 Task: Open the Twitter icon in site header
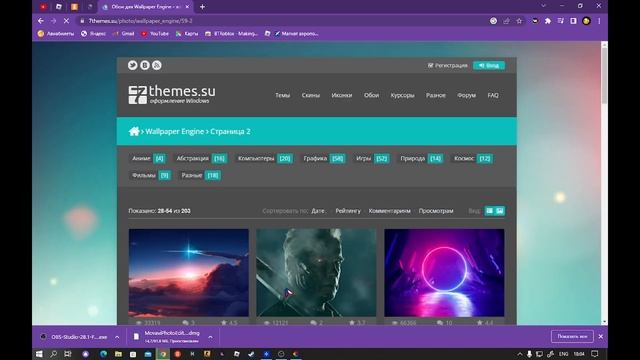tap(132, 65)
